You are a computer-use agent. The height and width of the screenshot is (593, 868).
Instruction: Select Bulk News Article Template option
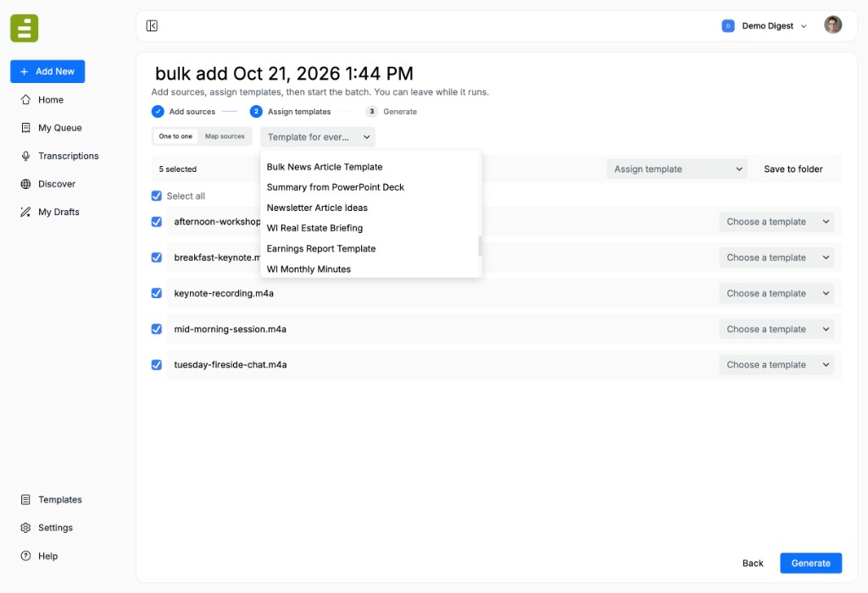pos(371,167)
